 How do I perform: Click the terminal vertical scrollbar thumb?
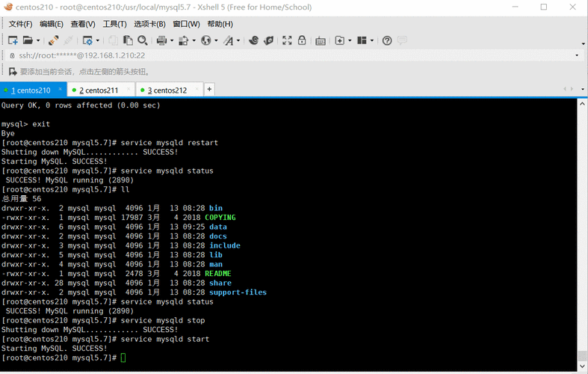(583, 356)
